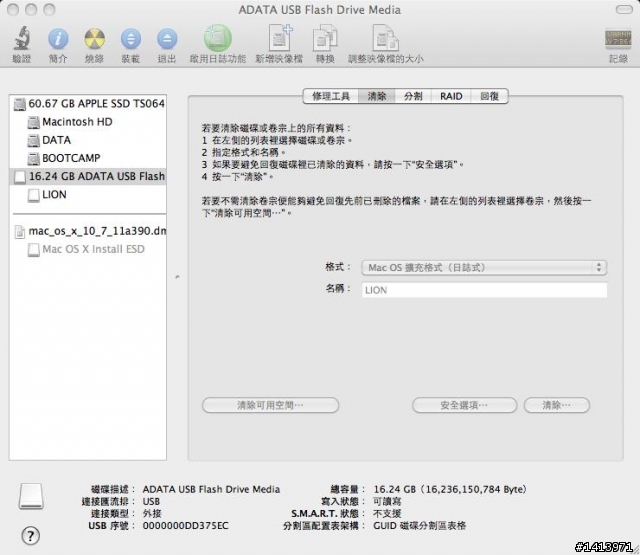
Task: Click the sidebar splitter handle dot
Action: [x=177, y=277]
